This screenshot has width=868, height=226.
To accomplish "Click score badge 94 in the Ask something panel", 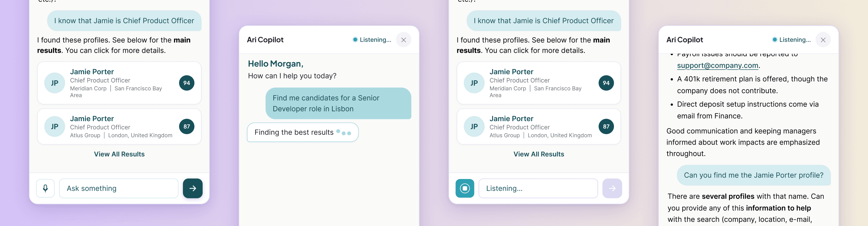I will (x=187, y=83).
